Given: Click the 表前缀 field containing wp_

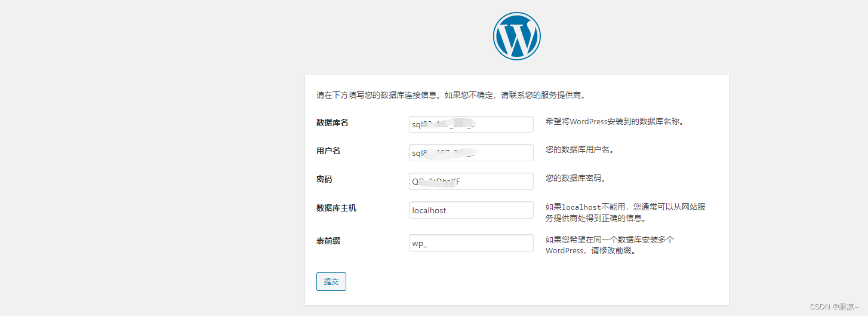Looking at the screenshot, I should pos(471,243).
